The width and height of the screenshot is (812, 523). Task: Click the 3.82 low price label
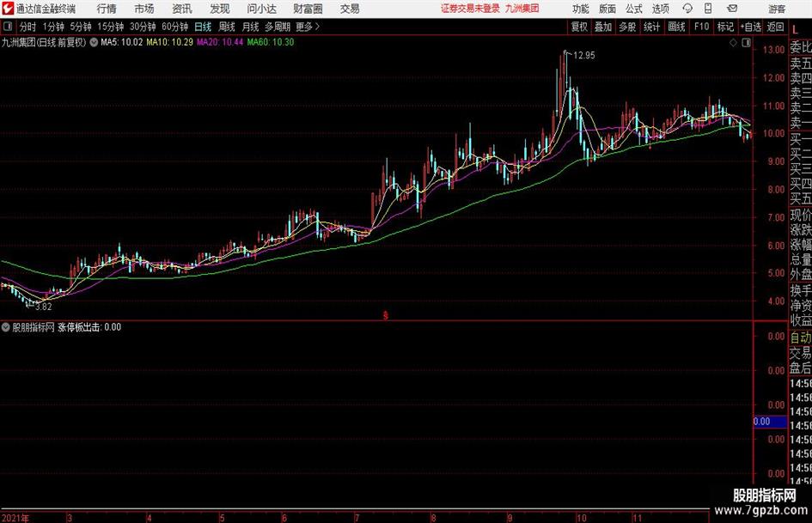click(44, 307)
